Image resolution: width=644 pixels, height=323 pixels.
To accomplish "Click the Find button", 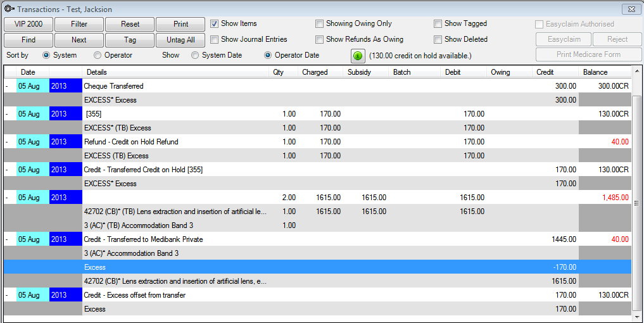I will 28,40.
